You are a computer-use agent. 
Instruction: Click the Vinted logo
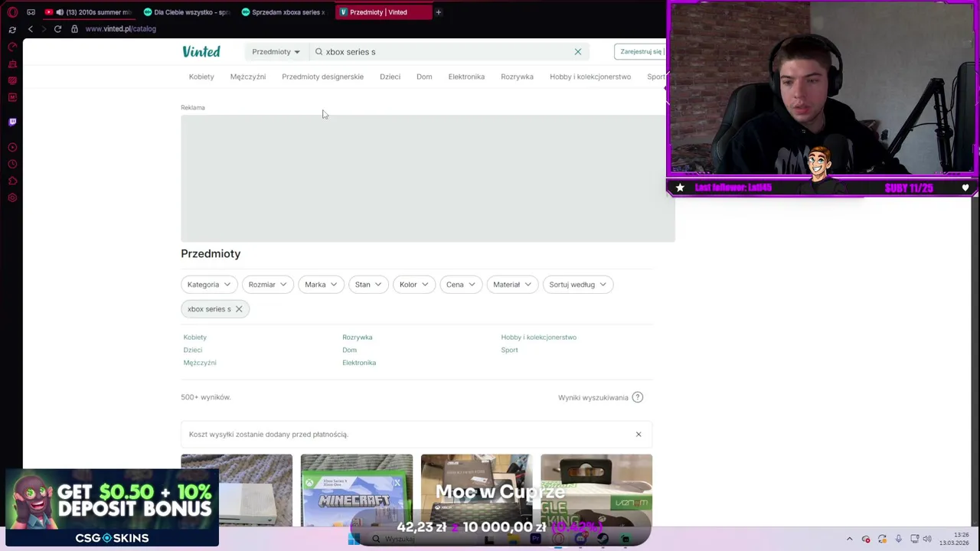201,51
